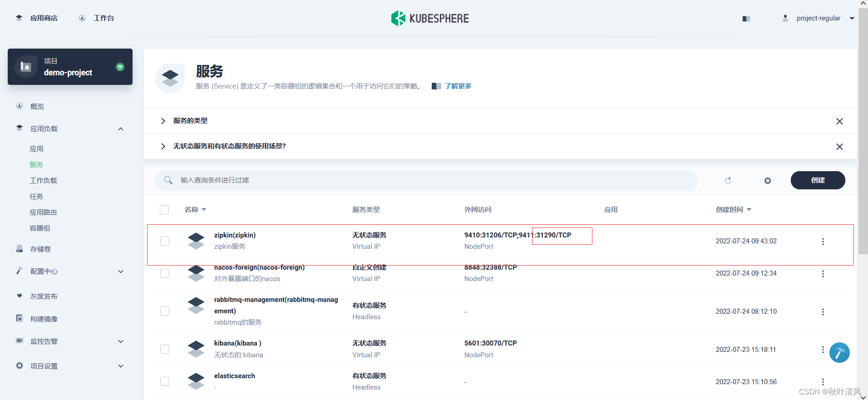868x400 pixels.
Task: Click the demo-project folder icon
Action: pyautogui.click(x=26, y=67)
